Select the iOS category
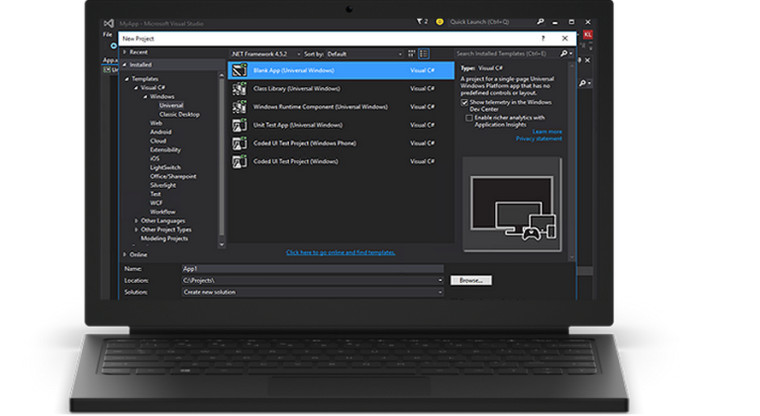 point(155,159)
